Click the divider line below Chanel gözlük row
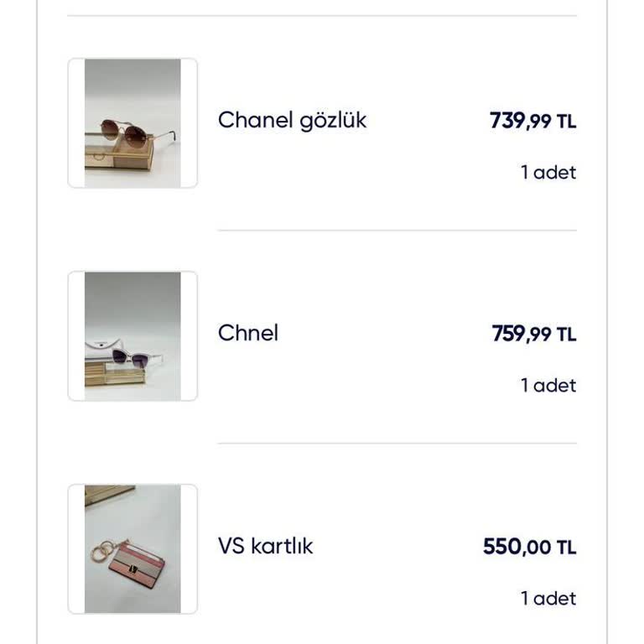This screenshot has width=644, height=644. pyautogui.click(x=397, y=231)
